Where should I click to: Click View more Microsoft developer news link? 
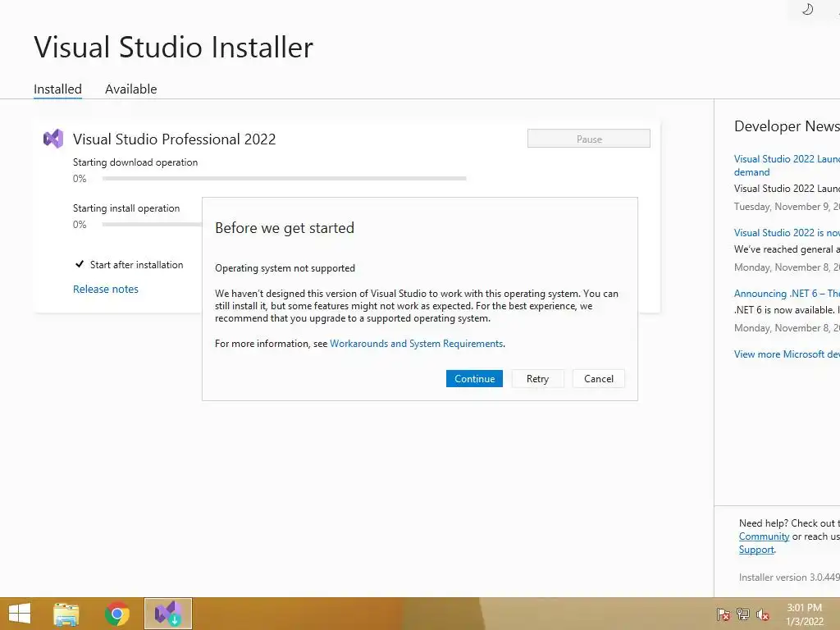tap(787, 354)
